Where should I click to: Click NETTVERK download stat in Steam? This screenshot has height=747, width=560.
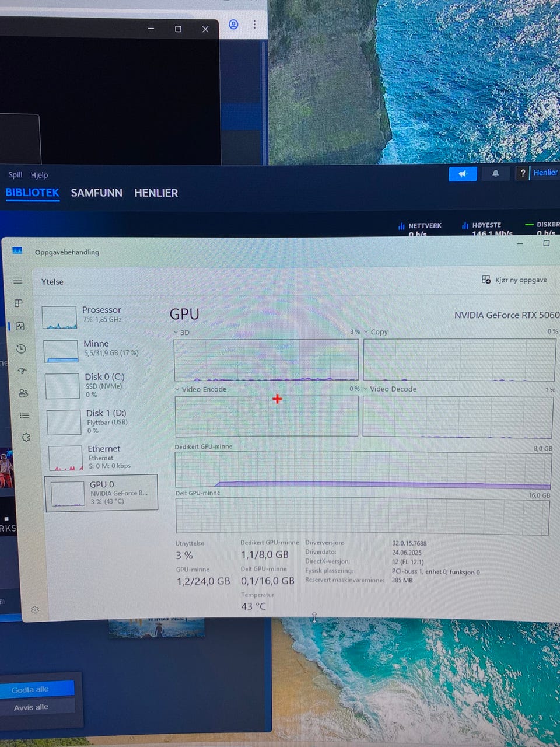[x=420, y=229]
